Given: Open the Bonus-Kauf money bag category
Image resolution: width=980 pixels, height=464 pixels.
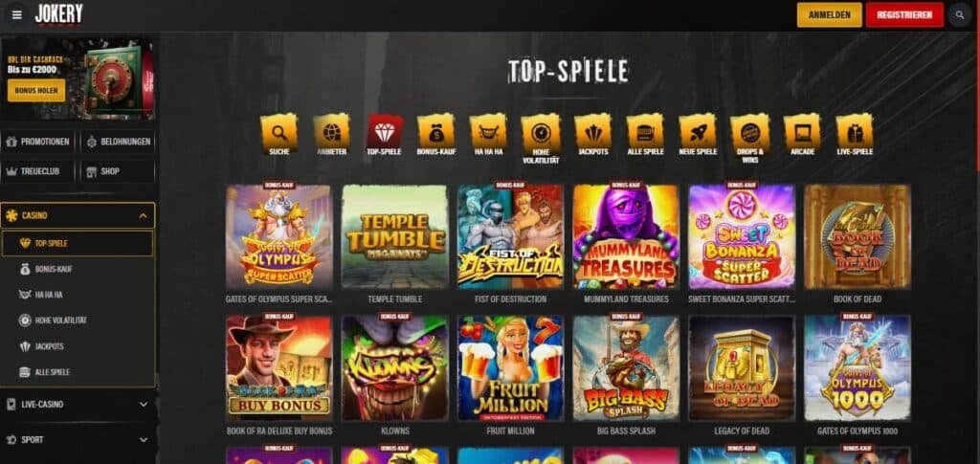Looking at the screenshot, I should (x=435, y=132).
